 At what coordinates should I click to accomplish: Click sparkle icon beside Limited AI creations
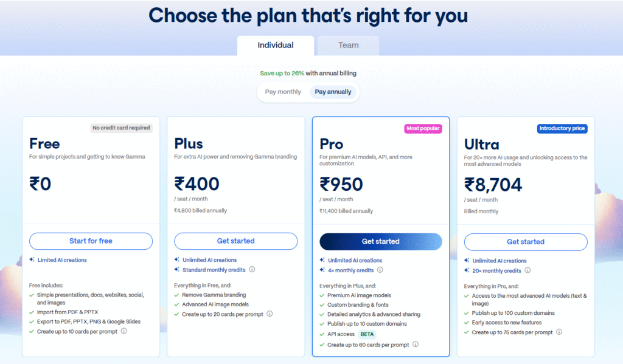click(32, 260)
